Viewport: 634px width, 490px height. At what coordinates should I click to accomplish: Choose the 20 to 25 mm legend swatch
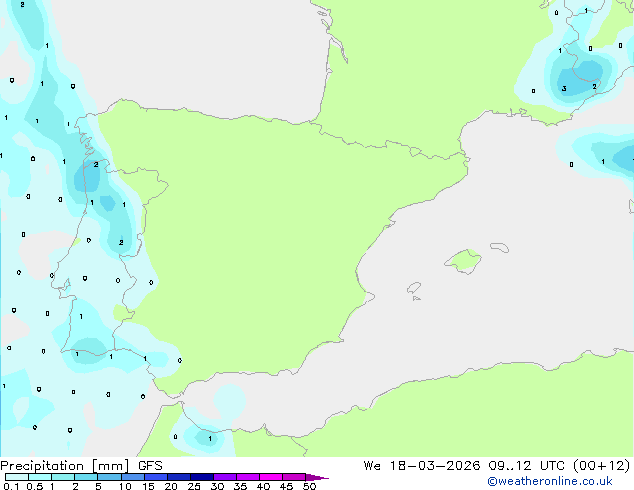[179, 477]
